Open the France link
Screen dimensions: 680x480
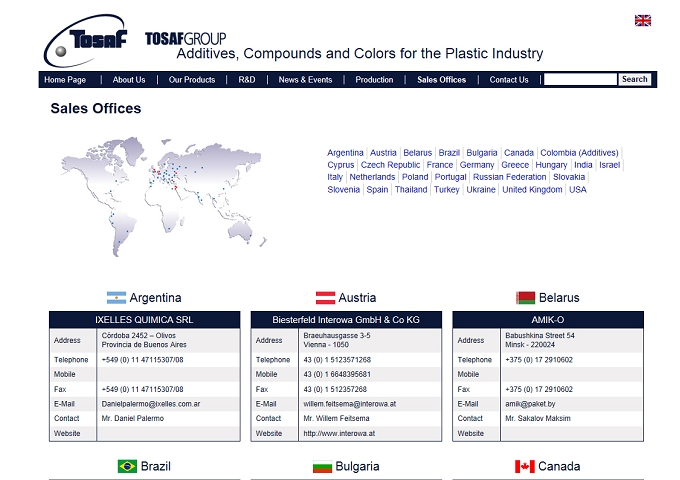tap(439, 165)
